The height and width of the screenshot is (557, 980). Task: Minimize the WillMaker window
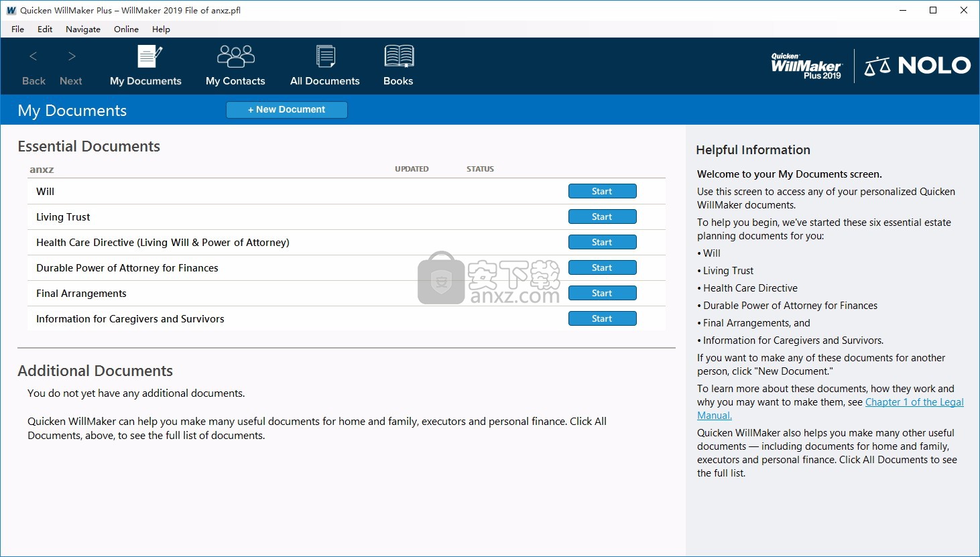(x=902, y=10)
